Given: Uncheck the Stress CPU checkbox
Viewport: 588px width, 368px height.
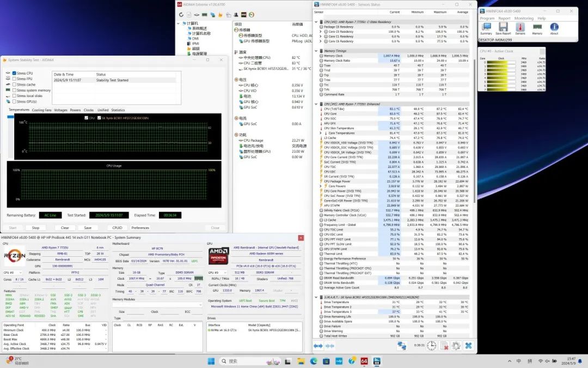Looking at the screenshot, I should pos(14,73).
